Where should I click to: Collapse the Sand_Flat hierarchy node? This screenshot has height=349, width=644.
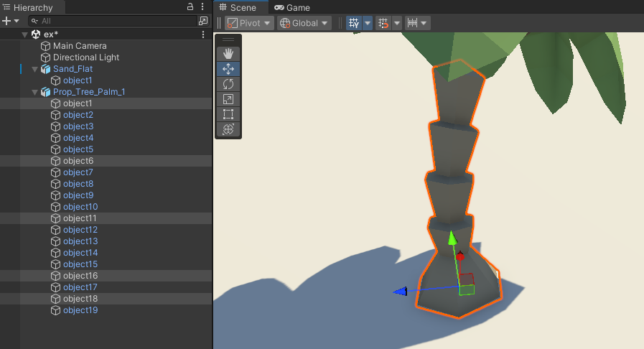tap(35, 69)
